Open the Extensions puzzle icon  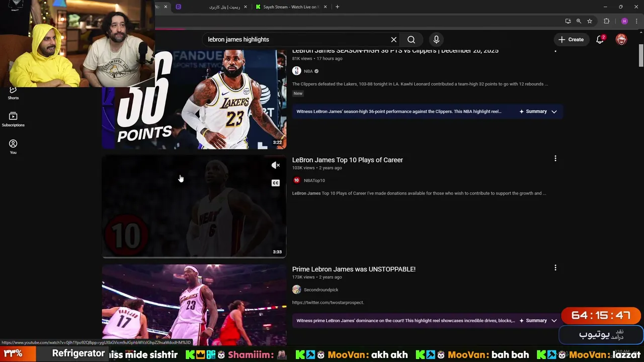606,21
